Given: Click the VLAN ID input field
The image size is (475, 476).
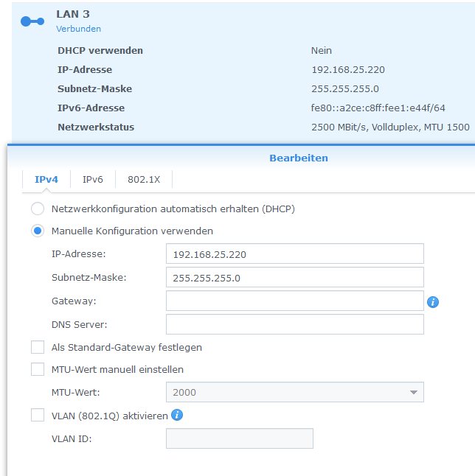Looking at the screenshot, I should (x=240, y=438).
